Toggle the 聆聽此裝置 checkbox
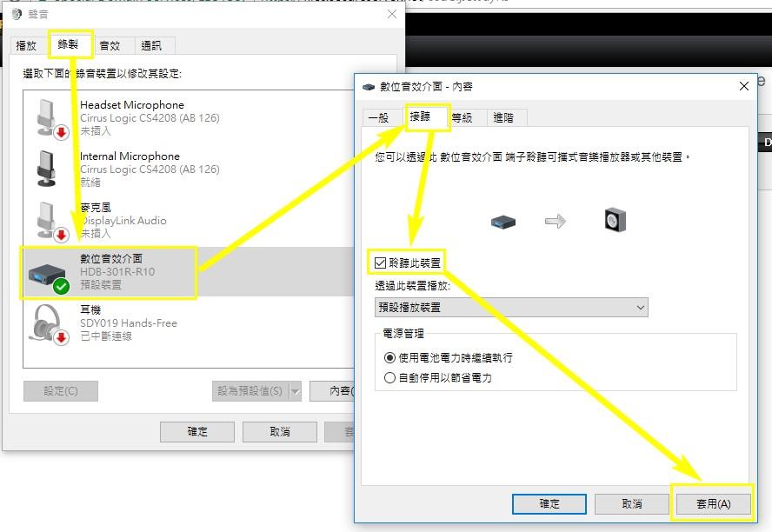The height and width of the screenshot is (532, 772). tap(380, 263)
